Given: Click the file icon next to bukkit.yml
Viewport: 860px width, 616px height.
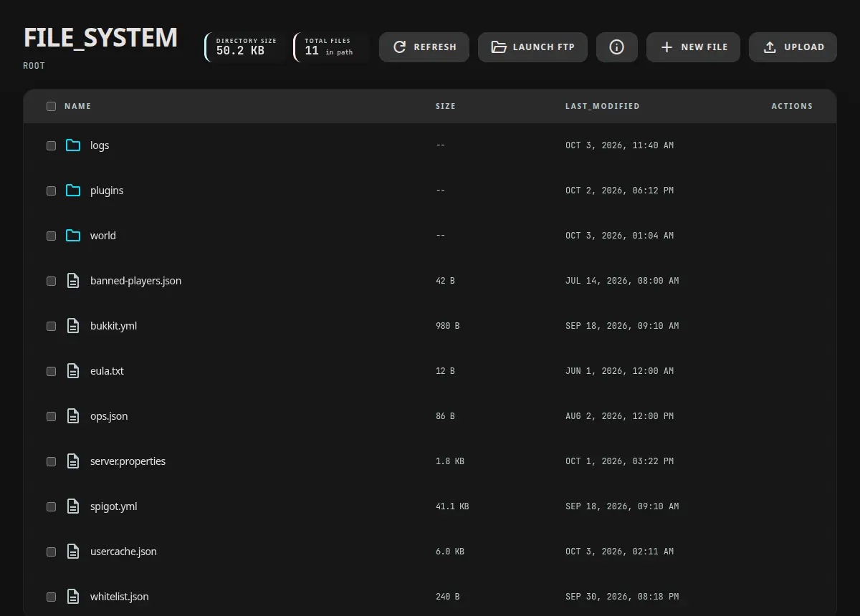Looking at the screenshot, I should pos(73,326).
